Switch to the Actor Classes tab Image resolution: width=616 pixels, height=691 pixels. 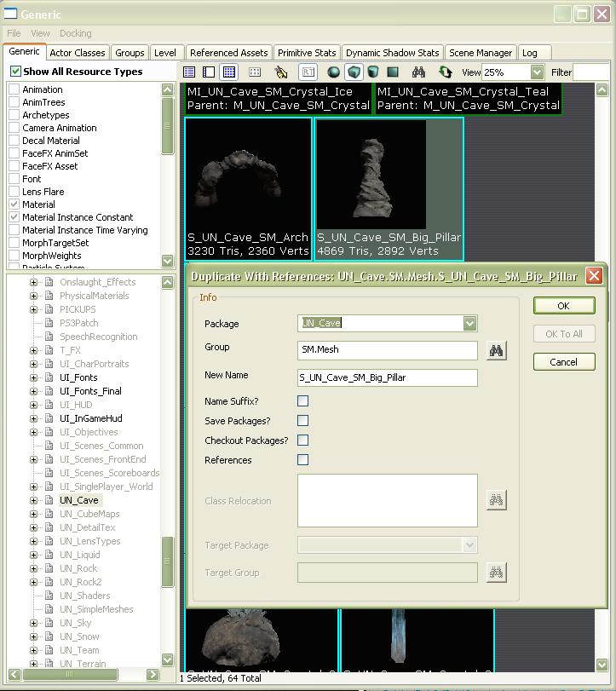[x=78, y=53]
